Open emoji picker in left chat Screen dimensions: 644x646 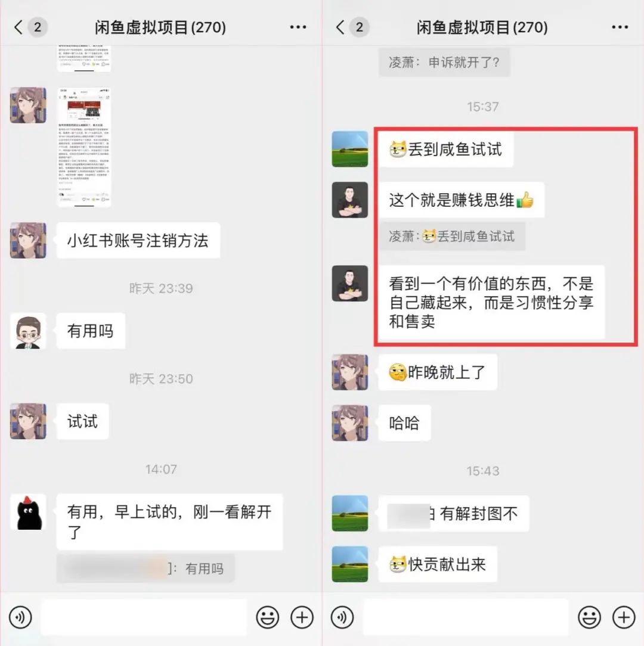click(x=268, y=617)
